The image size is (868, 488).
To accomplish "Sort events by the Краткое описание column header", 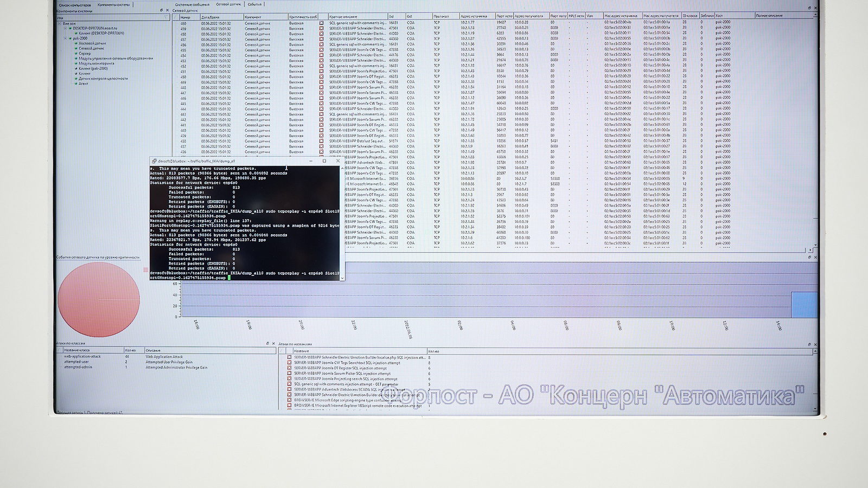I will pyautogui.click(x=358, y=17).
